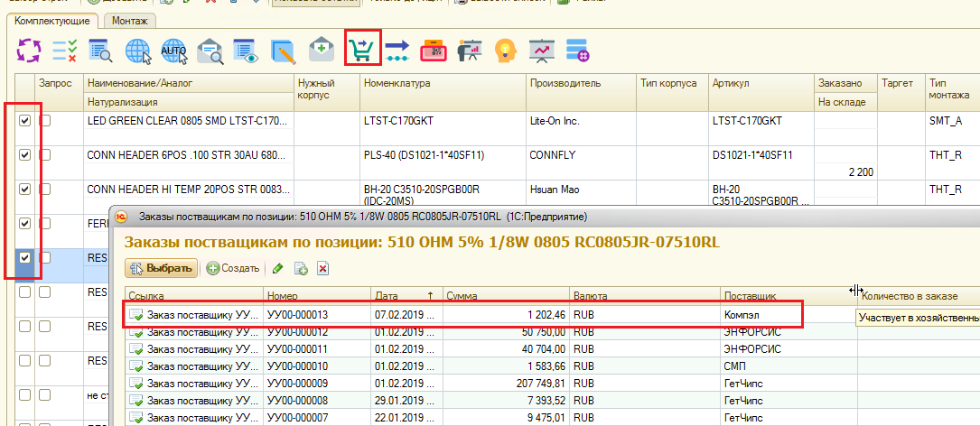
Task: Switch to the Монтаж tab
Action: tap(131, 20)
